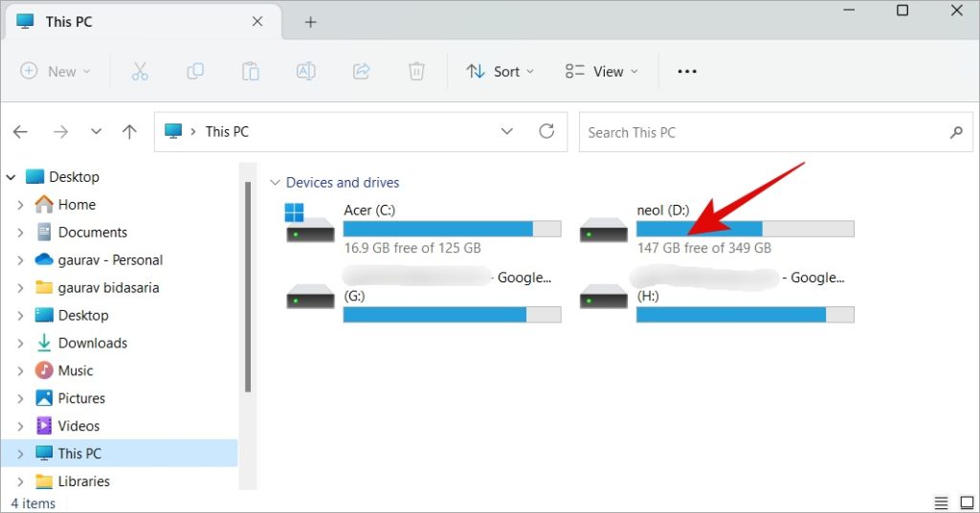980x513 pixels.
Task: Click the Copy icon in toolbar
Action: point(195,71)
